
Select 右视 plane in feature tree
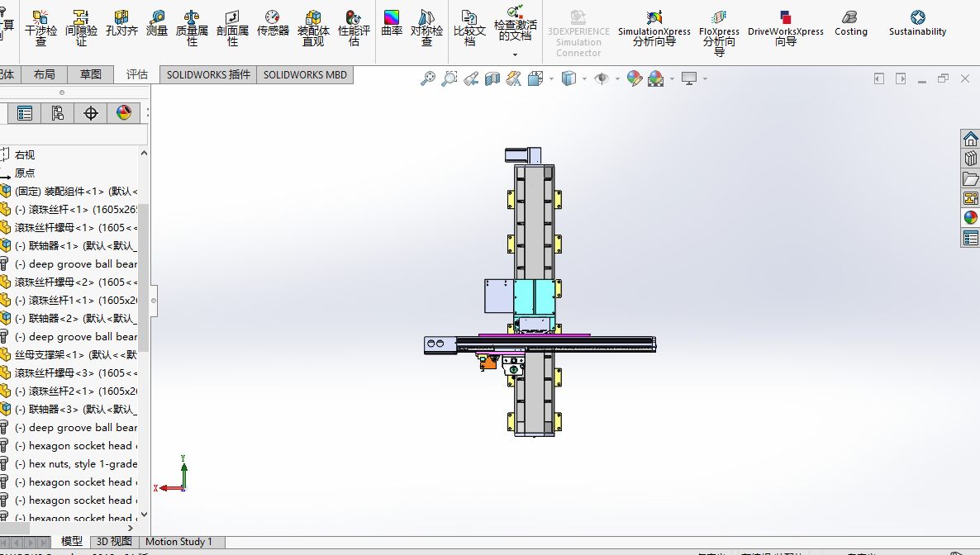click(25, 155)
